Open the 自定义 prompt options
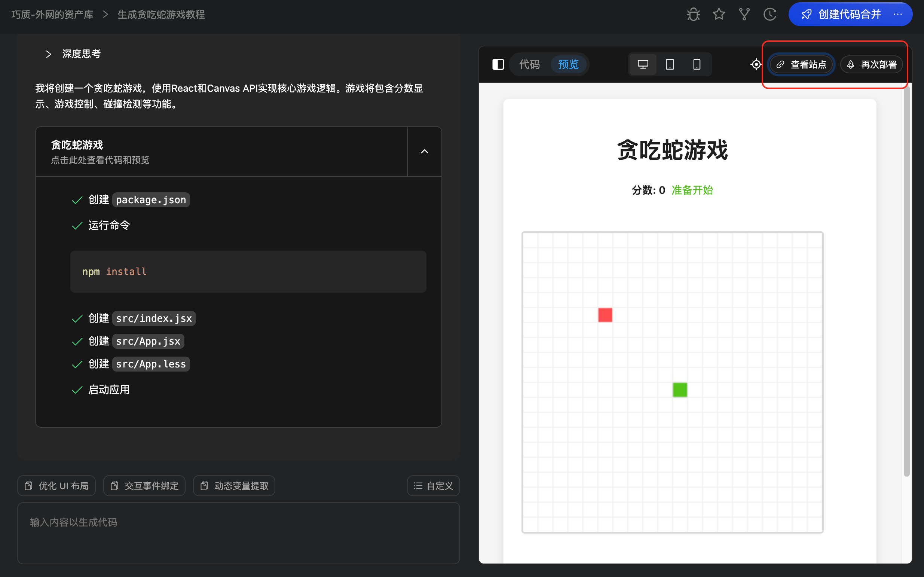This screenshot has height=577, width=924. pyautogui.click(x=433, y=485)
